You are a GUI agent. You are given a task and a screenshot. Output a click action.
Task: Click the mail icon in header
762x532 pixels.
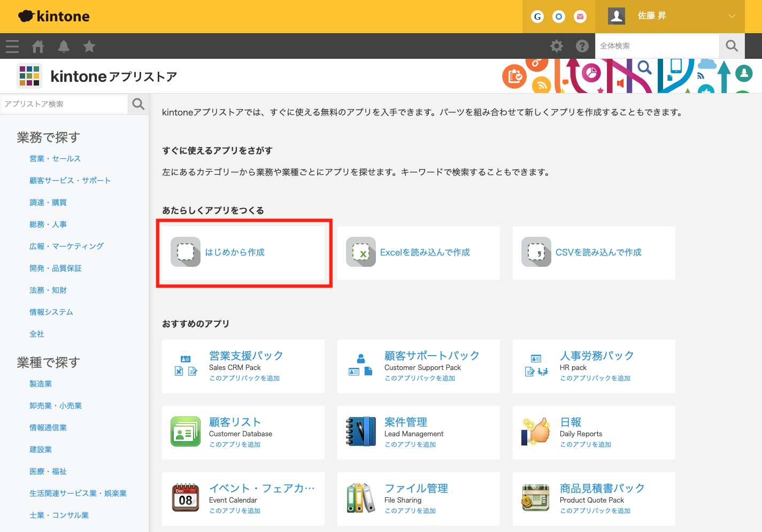click(580, 17)
